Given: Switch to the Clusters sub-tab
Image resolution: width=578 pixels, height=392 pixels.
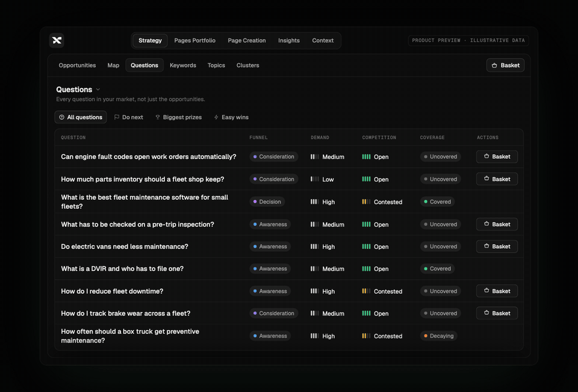Looking at the screenshot, I should pos(247,65).
